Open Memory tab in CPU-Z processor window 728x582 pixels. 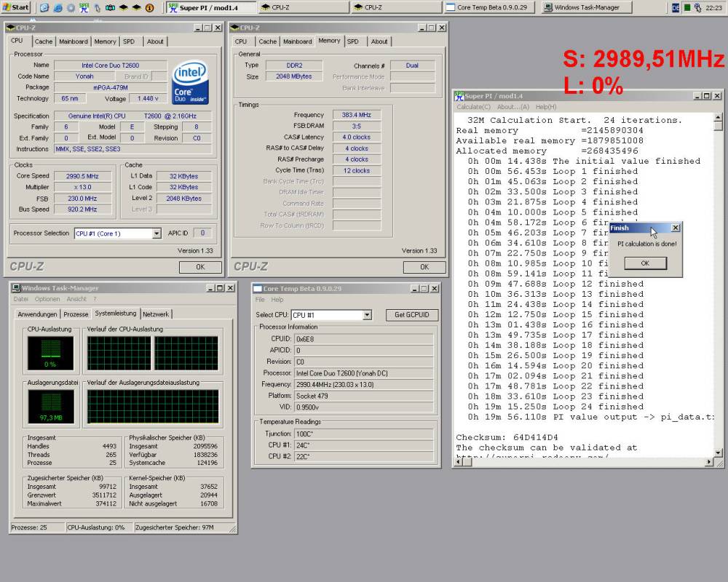point(105,41)
